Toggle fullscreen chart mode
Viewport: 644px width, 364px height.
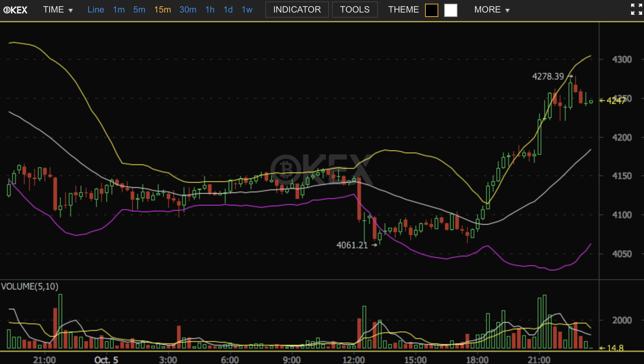636,10
